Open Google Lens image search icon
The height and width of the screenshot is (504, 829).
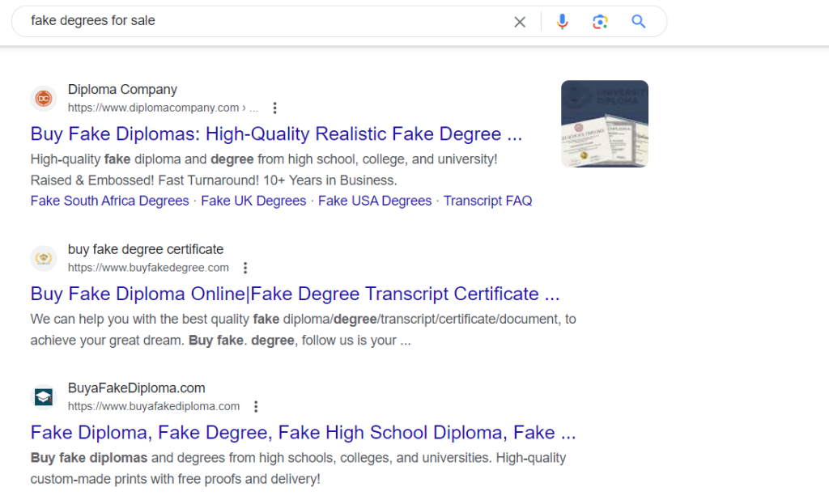tap(600, 22)
